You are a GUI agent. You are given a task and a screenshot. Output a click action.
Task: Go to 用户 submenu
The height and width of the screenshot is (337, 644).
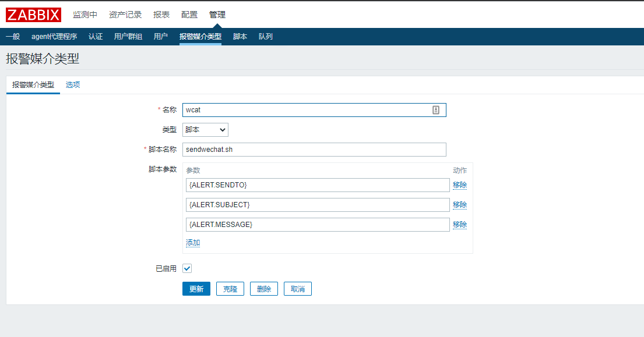[x=161, y=37]
